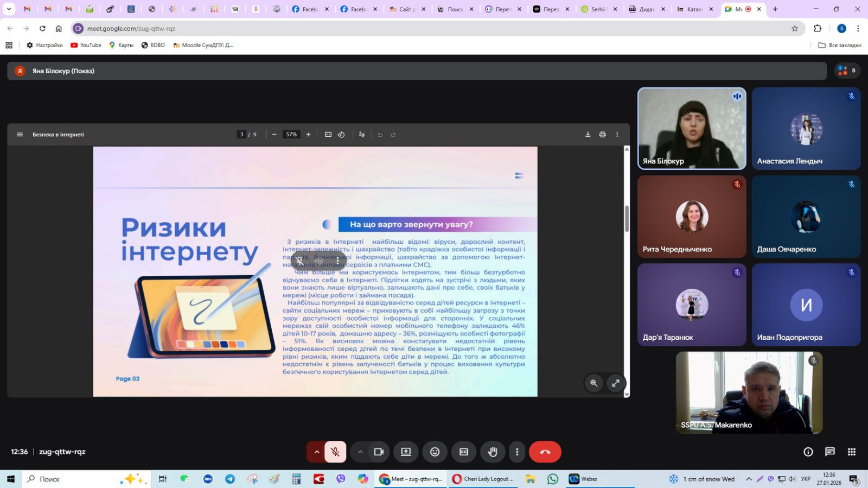Open more options in Meet controls
This screenshot has height=488, width=868.
[517, 452]
